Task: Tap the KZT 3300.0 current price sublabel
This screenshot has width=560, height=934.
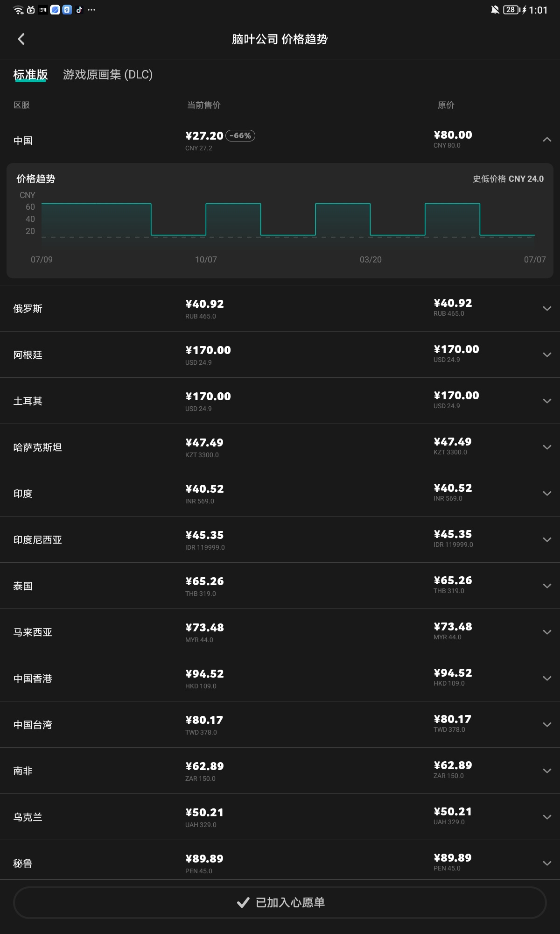Action: tap(202, 455)
